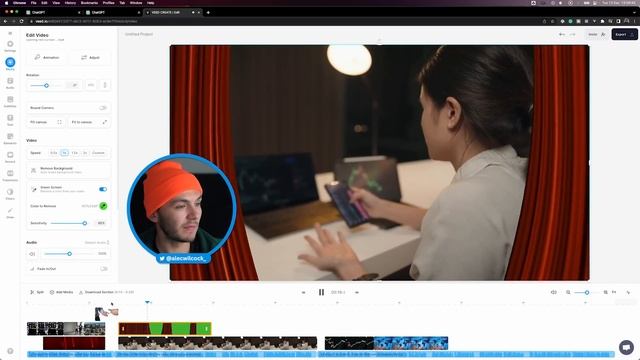Click the Invite button in header
Viewport: 640px width, 360px height.
tap(596, 34)
